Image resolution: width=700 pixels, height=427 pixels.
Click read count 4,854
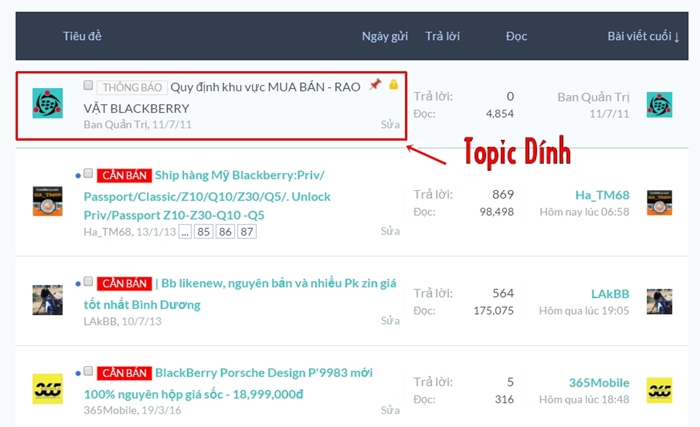coord(500,114)
